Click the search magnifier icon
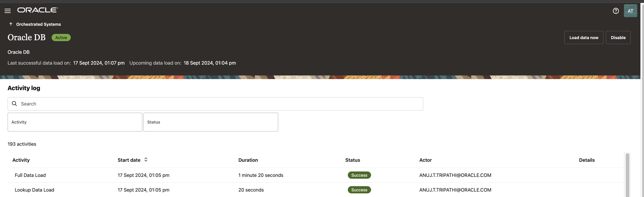 pos(14,103)
